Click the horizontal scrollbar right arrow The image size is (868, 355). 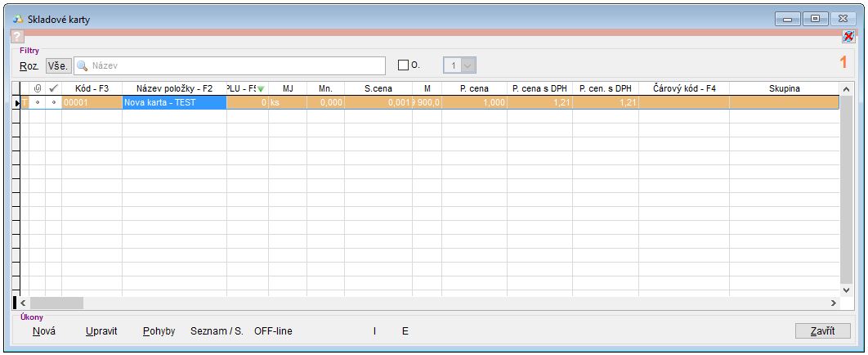click(x=834, y=303)
